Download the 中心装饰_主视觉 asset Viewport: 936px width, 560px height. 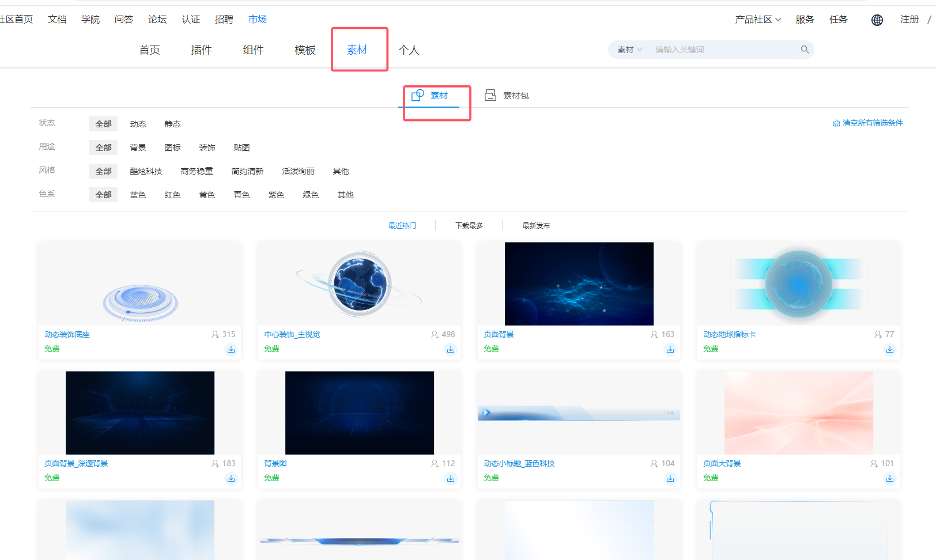(450, 349)
